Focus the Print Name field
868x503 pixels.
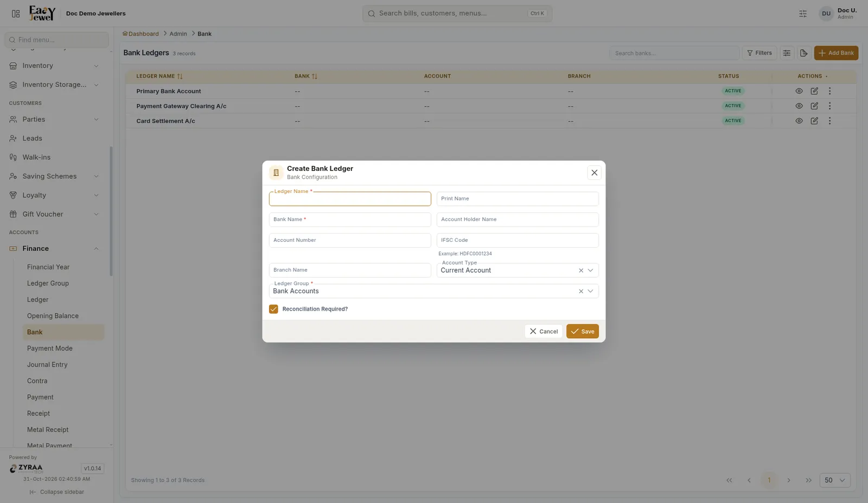(x=518, y=199)
